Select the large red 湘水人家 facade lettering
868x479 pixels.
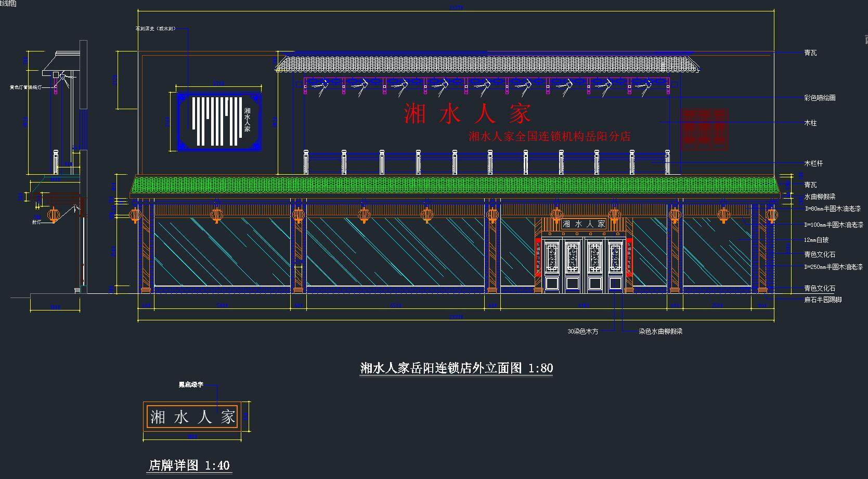pos(467,114)
